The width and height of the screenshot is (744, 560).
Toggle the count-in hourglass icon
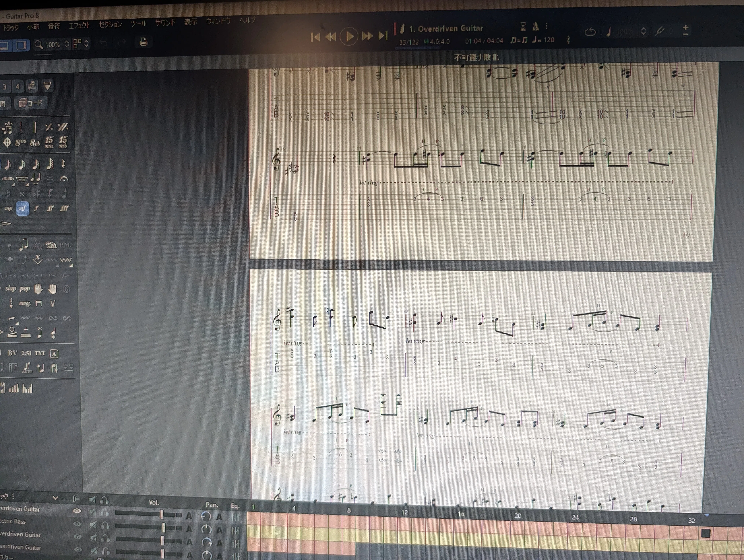tap(523, 26)
